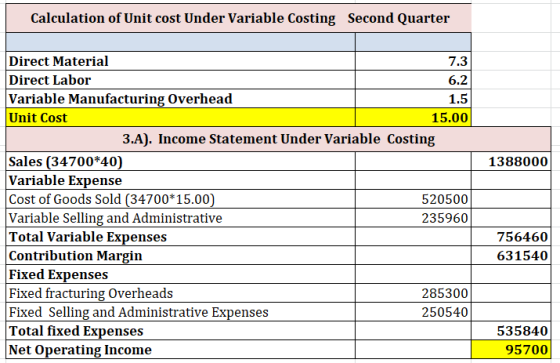Click the 'Variable Manufacturing Overhead' cell
This screenshot has height=363, width=560.
pos(181,99)
